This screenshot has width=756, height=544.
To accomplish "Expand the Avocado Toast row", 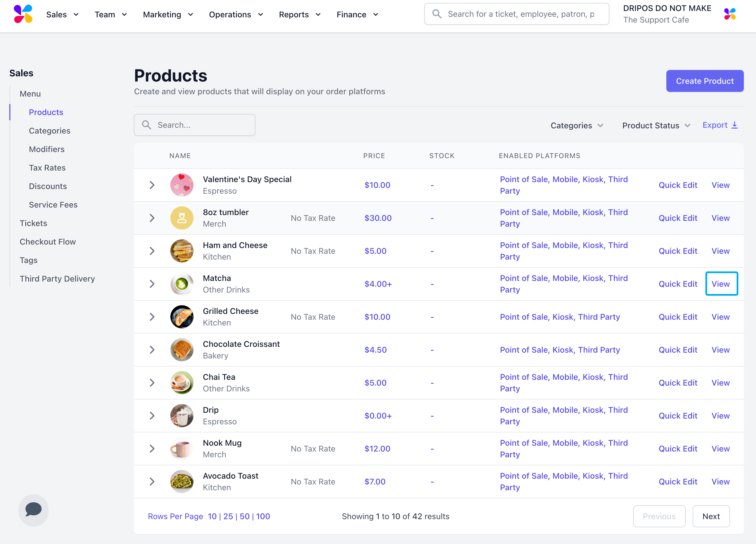I will tap(152, 481).
